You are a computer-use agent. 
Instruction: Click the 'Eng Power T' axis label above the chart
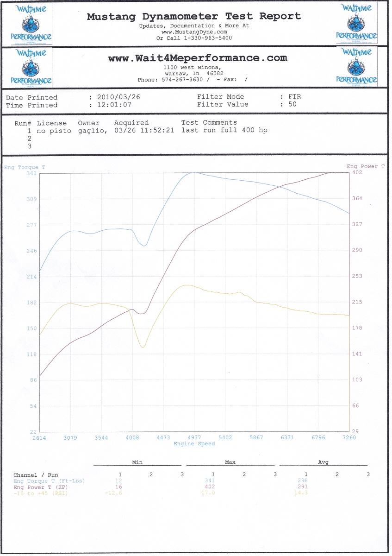(366, 166)
